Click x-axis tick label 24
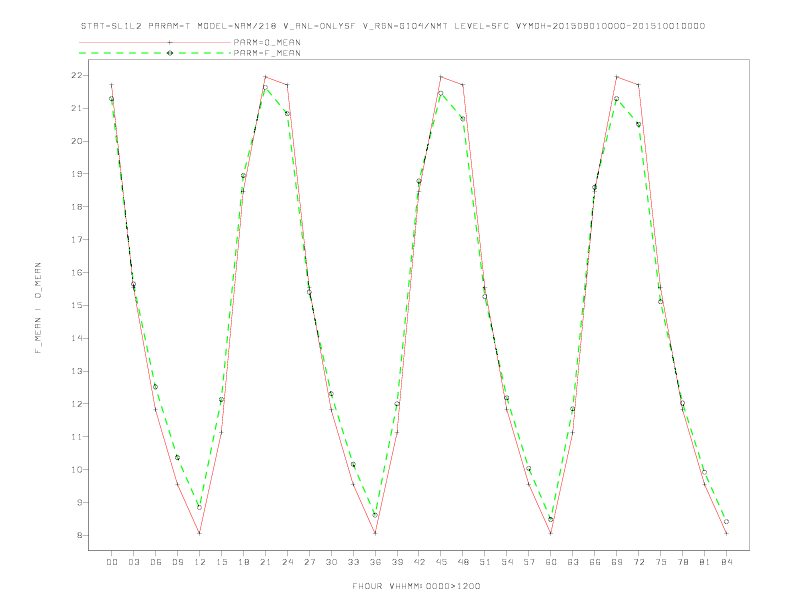This screenshot has width=792, height=612. point(287,562)
